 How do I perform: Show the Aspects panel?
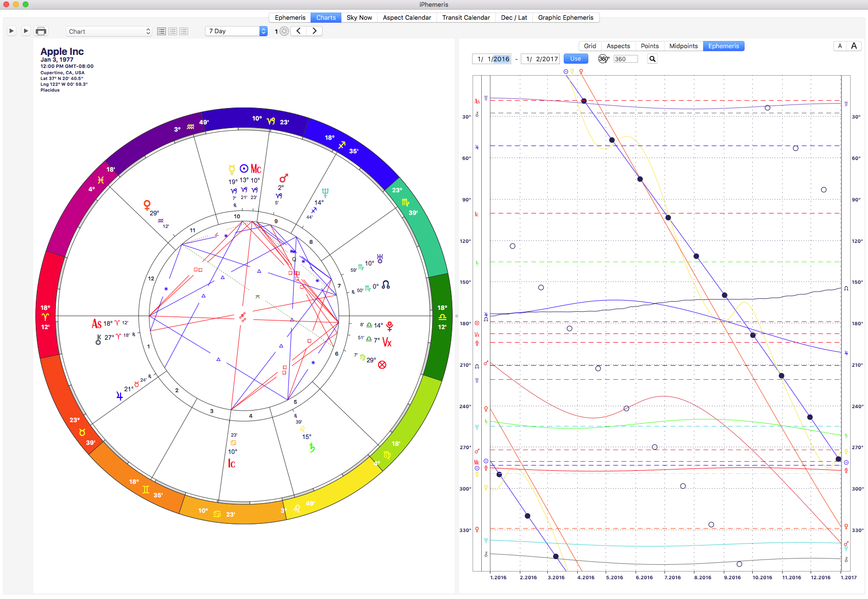[618, 46]
